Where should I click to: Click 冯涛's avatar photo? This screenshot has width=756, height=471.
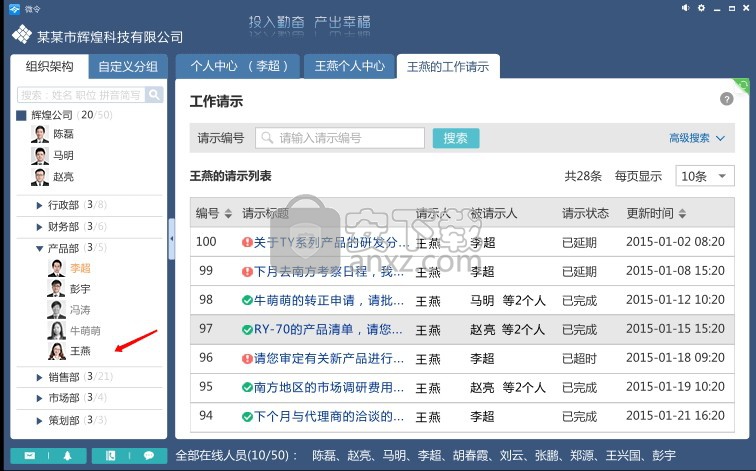pos(56,310)
